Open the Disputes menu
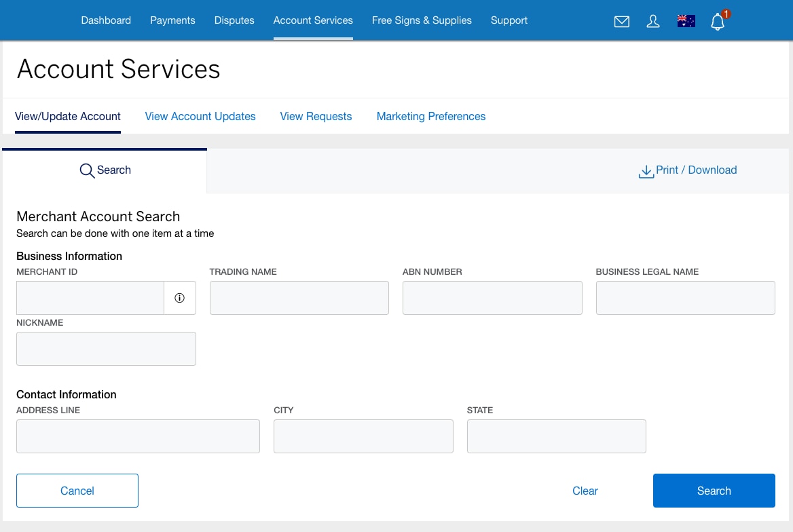Viewport: 793px width, 532px height. 234,20
